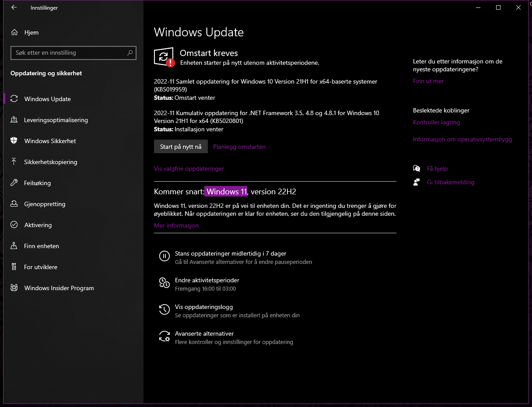The height and width of the screenshot is (407, 532).
Task: Minimize the Innstillinger window
Action: coord(478,7)
